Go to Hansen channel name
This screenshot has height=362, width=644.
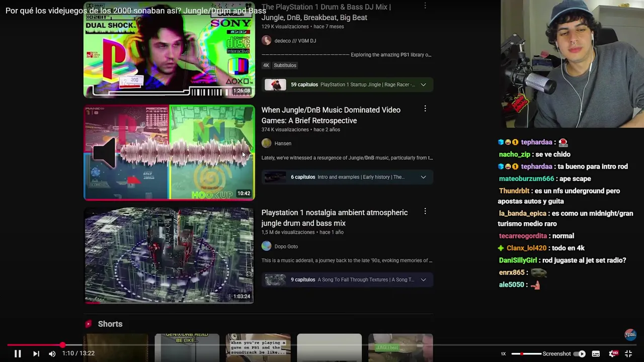pyautogui.click(x=283, y=143)
